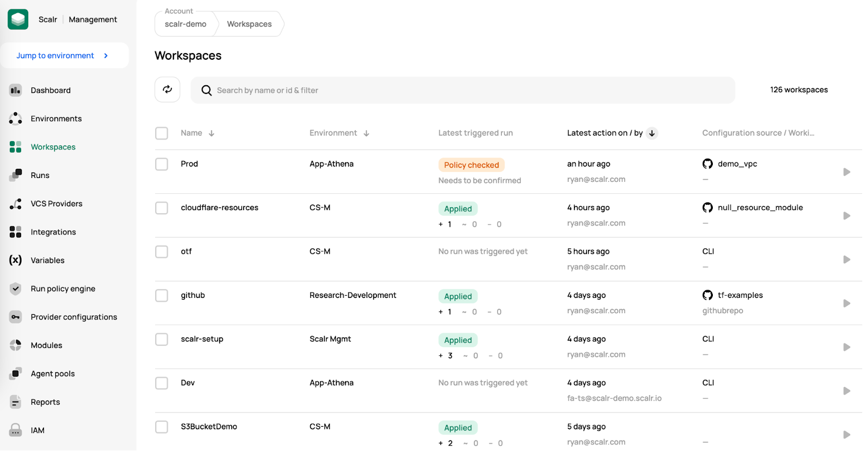The height and width of the screenshot is (451, 868).
Task: Check the Dev workspace checkbox
Action: click(x=162, y=383)
